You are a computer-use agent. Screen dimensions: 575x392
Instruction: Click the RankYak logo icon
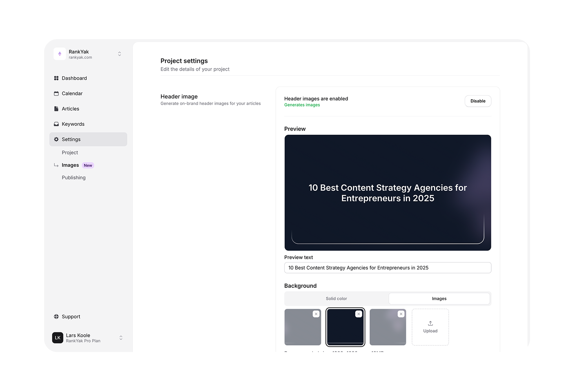tap(60, 54)
